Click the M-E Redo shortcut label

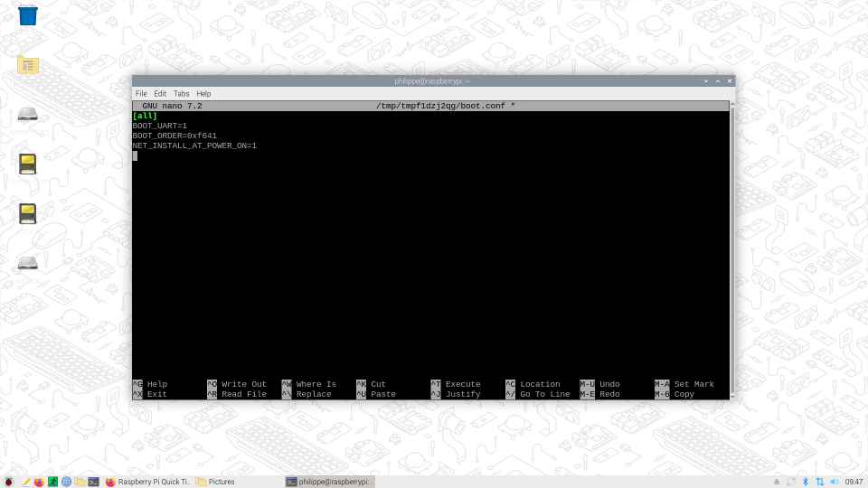[x=599, y=394]
